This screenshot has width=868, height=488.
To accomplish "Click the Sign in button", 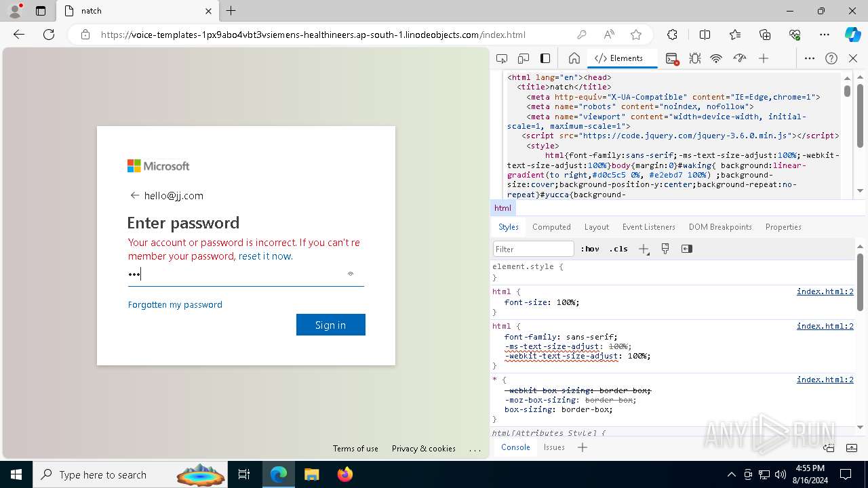I will click(x=331, y=325).
